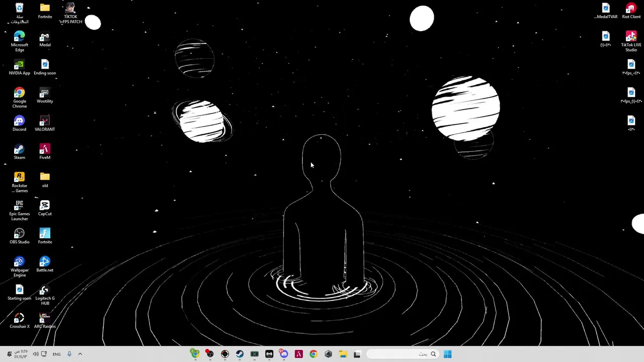
Task: Launch Battle.net from the desktop
Action: click(45, 264)
